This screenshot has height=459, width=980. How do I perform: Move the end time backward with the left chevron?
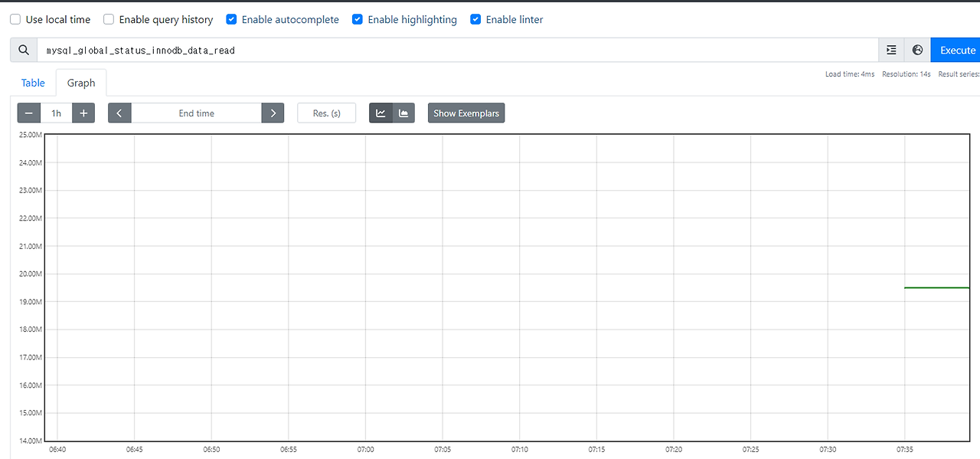coord(119,113)
